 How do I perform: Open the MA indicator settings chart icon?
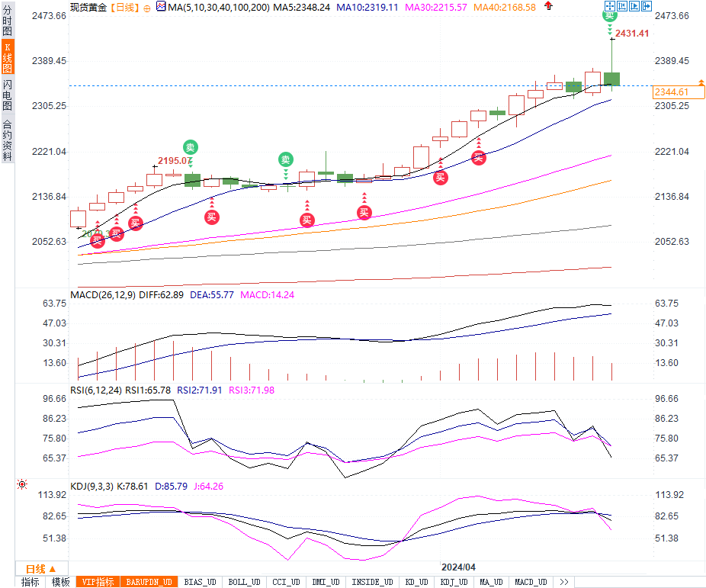(161, 6)
